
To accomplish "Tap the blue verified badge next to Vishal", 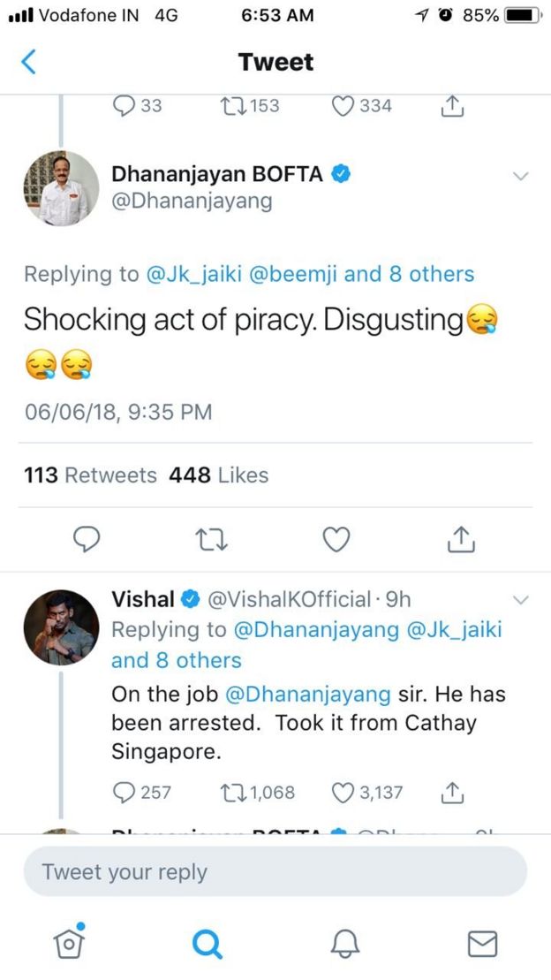I will click(190, 598).
